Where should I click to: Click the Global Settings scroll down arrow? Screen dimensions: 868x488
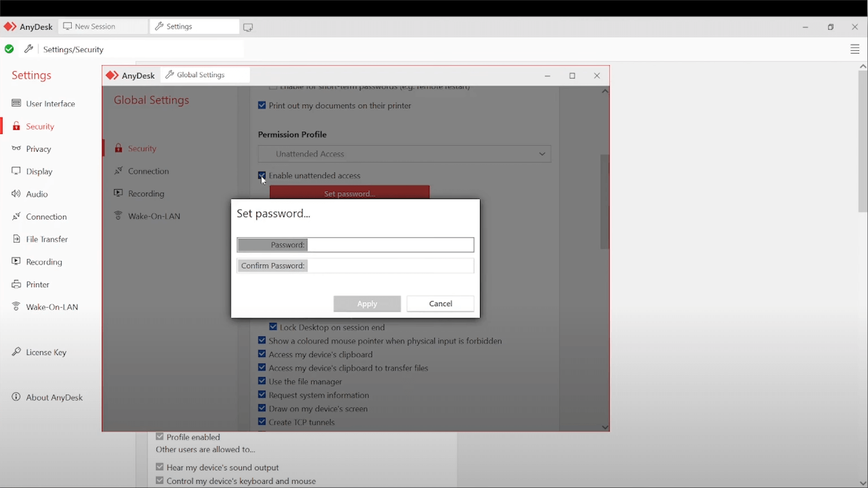[x=605, y=427]
